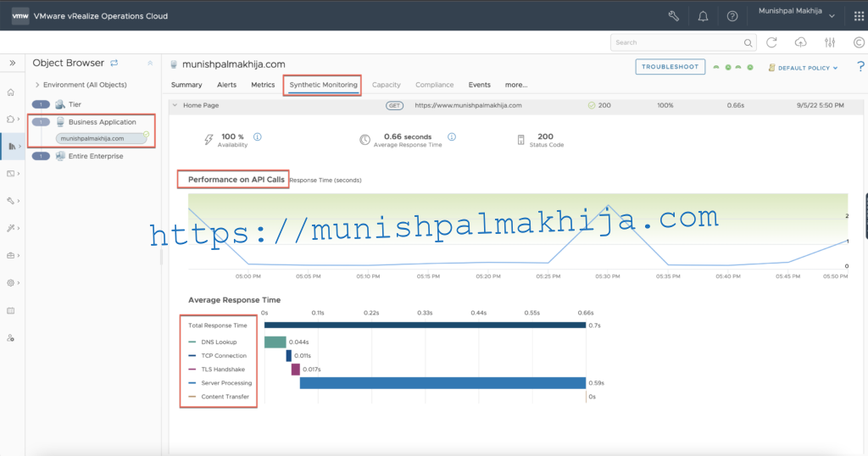Click the Content Transfer legend entry
Viewport: 868px width, 456px height.
pyautogui.click(x=219, y=397)
